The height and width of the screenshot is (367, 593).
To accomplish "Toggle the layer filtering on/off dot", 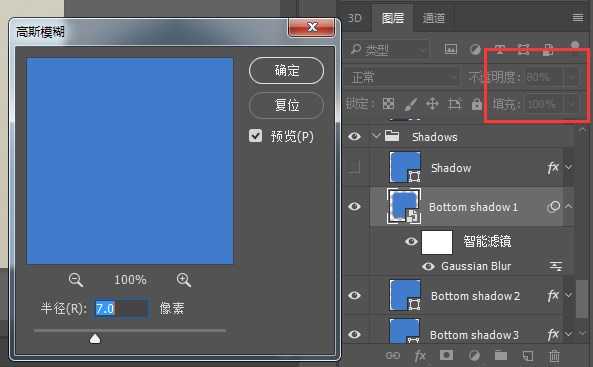I will [x=575, y=46].
